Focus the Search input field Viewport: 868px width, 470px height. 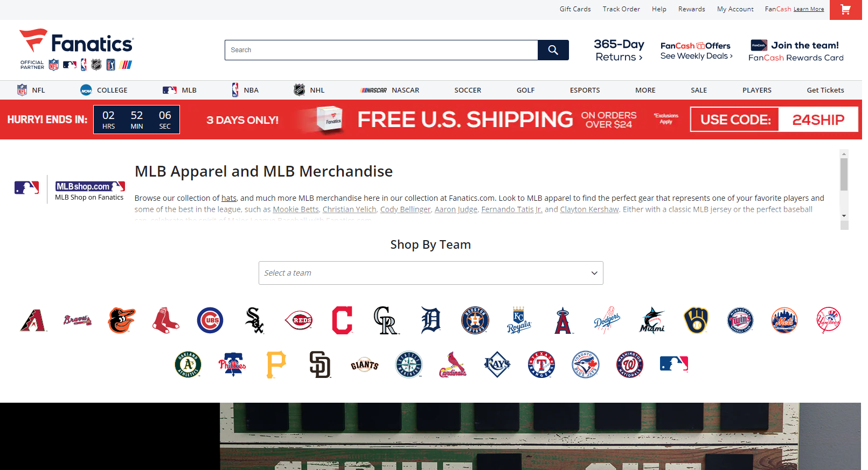point(381,50)
